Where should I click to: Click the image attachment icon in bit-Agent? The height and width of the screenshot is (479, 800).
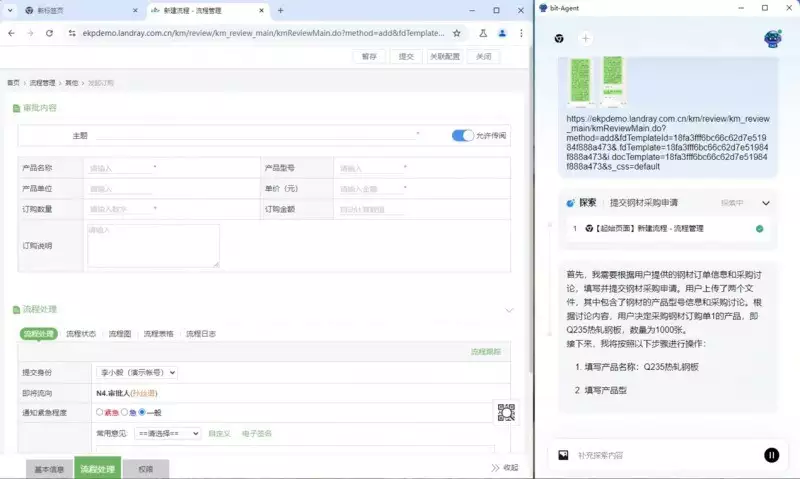[x=563, y=455]
